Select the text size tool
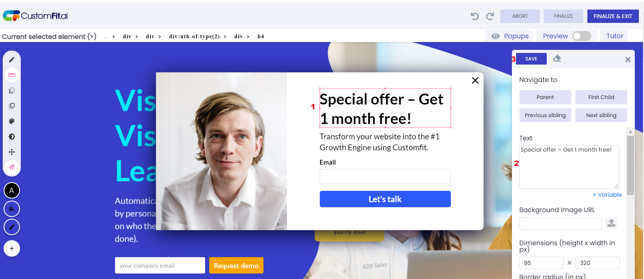Viewport: 644px width, 279px height. [x=12, y=167]
